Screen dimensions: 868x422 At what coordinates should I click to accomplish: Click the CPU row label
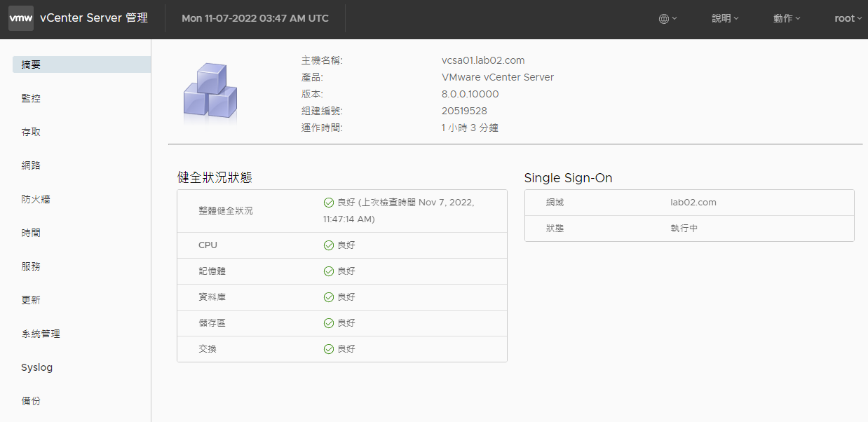[208, 245]
